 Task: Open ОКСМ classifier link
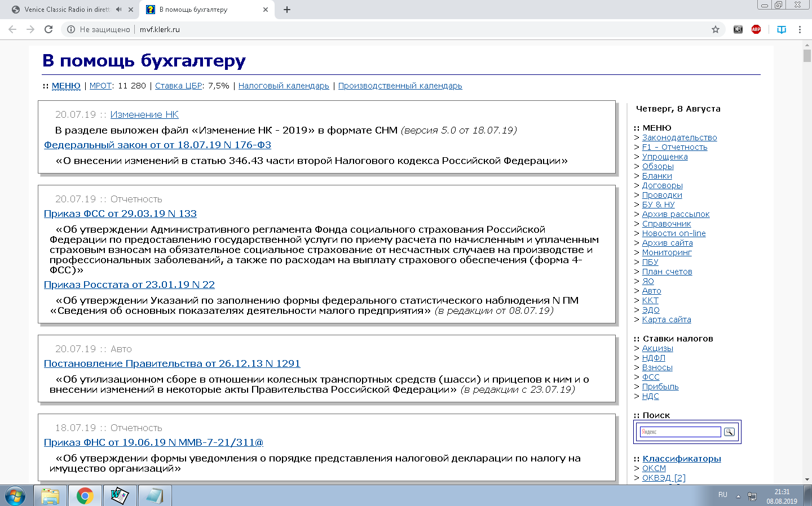point(654,468)
